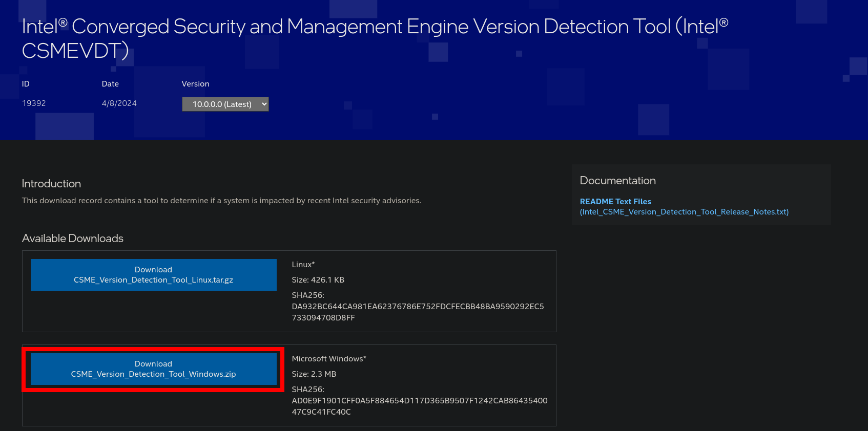868x431 pixels.
Task: Click the 'Date' column label
Action: (110, 84)
